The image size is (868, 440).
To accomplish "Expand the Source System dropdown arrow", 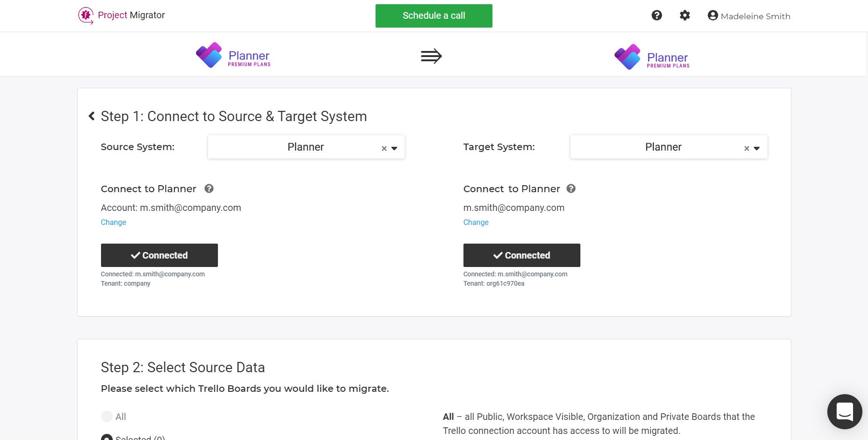I will [x=394, y=148].
